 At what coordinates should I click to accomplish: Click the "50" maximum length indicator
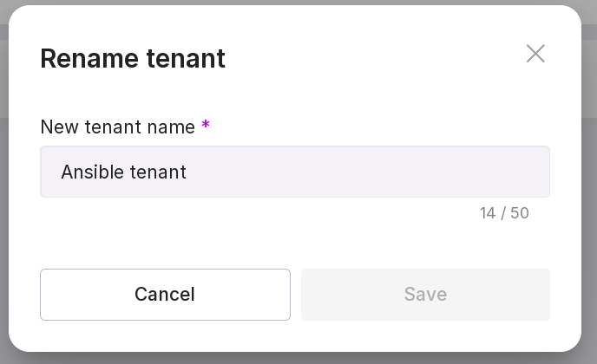[519, 213]
